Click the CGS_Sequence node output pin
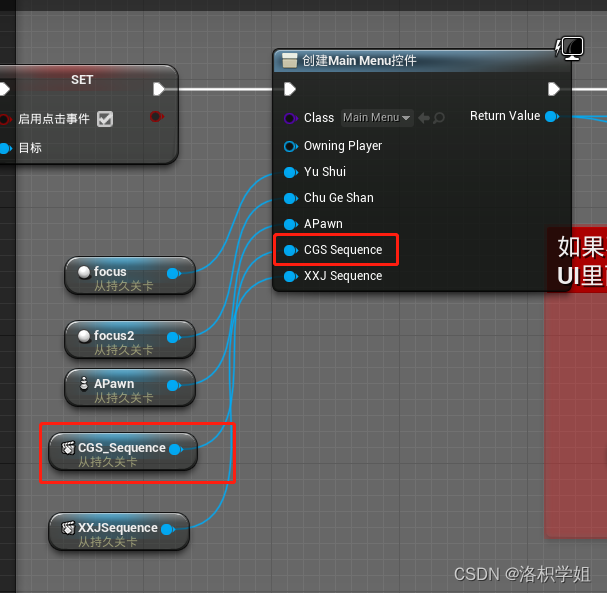Viewport: 607px width, 593px height. click(x=176, y=449)
